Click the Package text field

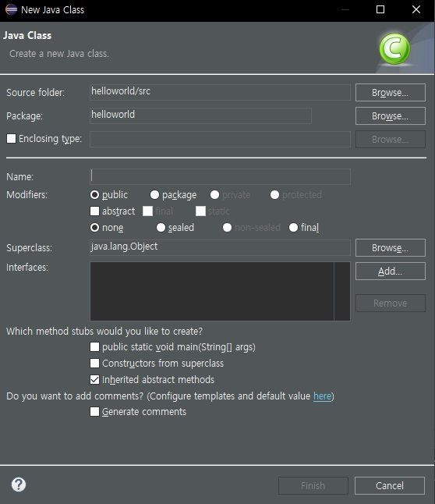pos(201,115)
